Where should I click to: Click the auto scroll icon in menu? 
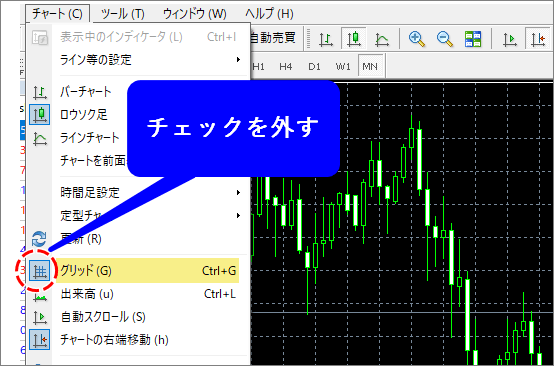coord(40,317)
